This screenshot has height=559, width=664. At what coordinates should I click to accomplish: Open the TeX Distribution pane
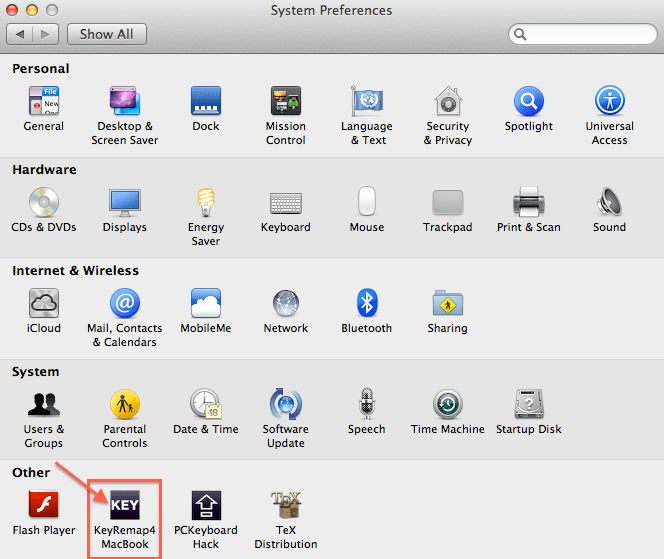point(285,505)
